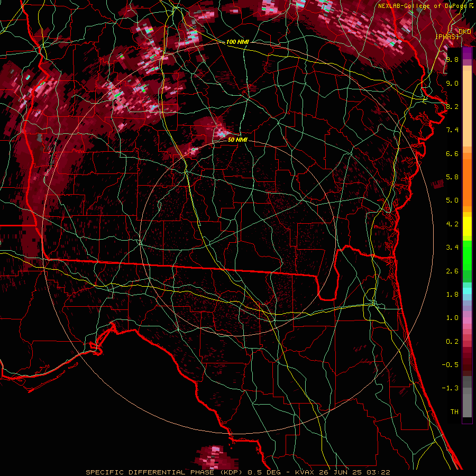Click the 5.0 value on the legend
The image size is (476, 476).
[x=452, y=200]
